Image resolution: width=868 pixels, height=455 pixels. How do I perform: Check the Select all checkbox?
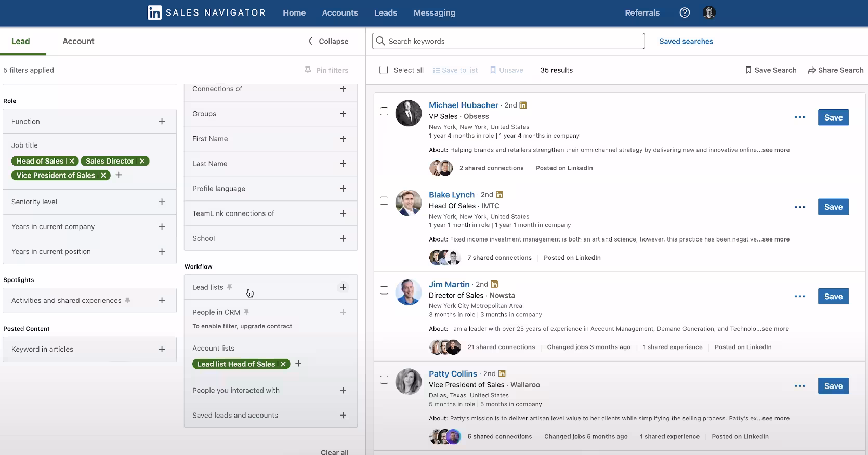384,70
